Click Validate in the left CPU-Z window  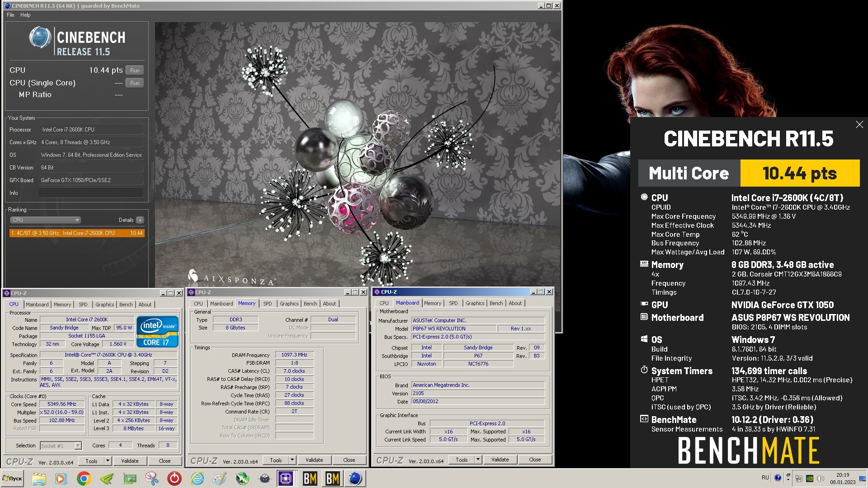(130, 461)
